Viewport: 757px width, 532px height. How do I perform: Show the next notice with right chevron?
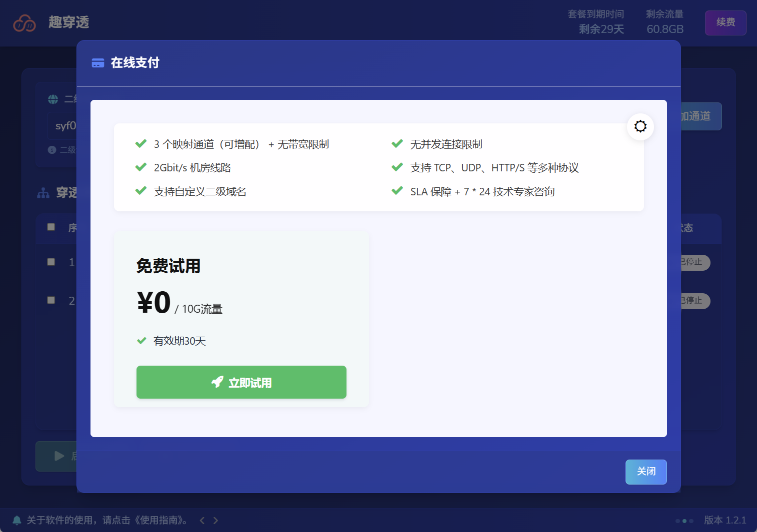pyautogui.click(x=215, y=521)
